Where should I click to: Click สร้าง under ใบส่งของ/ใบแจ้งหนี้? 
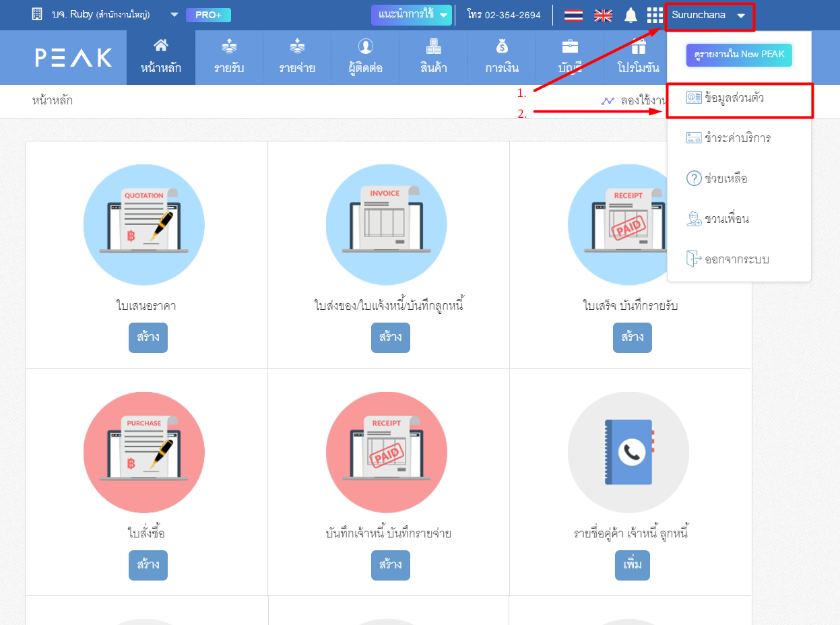pyautogui.click(x=391, y=337)
